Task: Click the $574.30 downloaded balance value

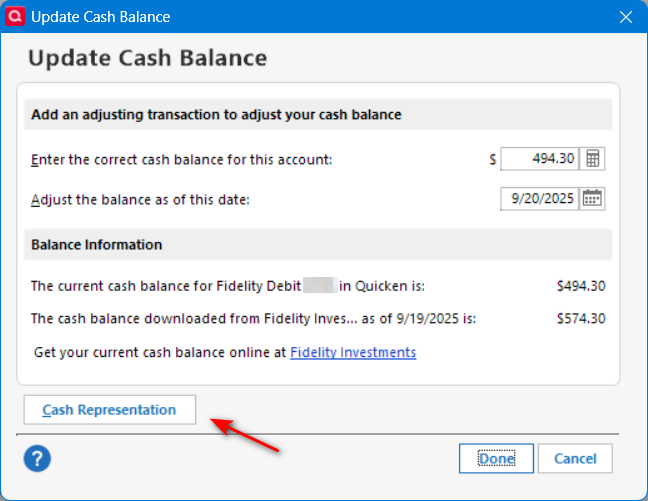Action: (x=581, y=319)
